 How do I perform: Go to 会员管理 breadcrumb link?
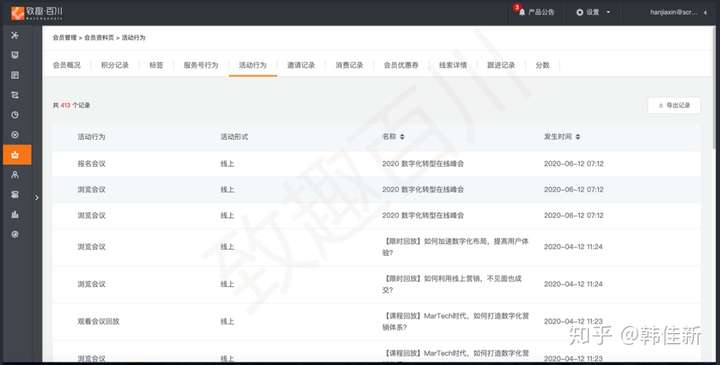click(x=65, y=38)
